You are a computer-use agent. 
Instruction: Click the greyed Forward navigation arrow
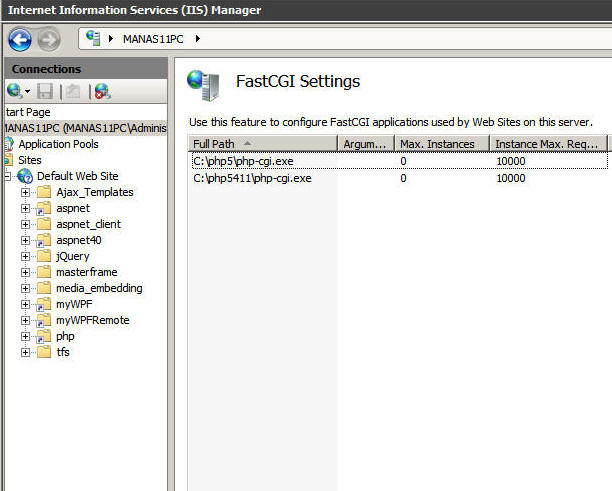tap(49, 39)
